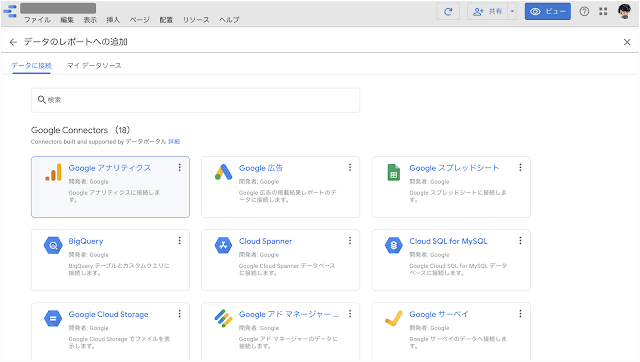The width and height of the screenshot is (640, 362).
Task: Click the BigQuery テーブルとカスタムクエリ description text
Action: click(119, 269)
